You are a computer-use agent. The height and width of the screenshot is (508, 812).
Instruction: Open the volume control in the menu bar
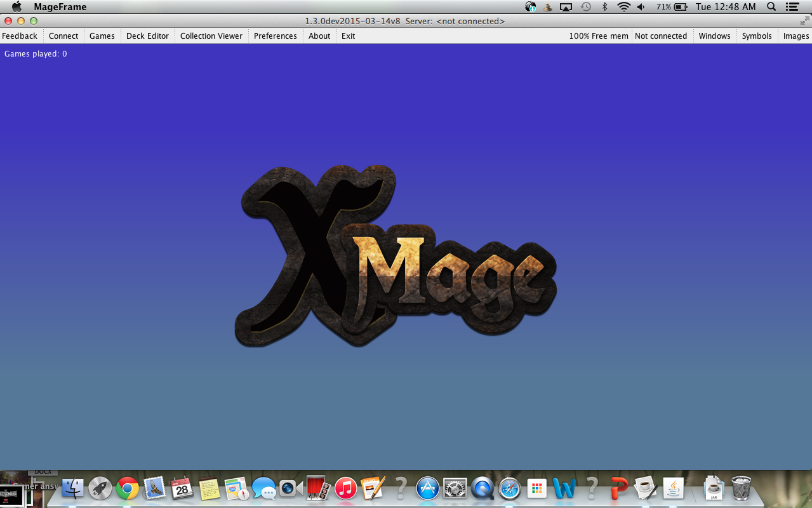pos(641,7)
